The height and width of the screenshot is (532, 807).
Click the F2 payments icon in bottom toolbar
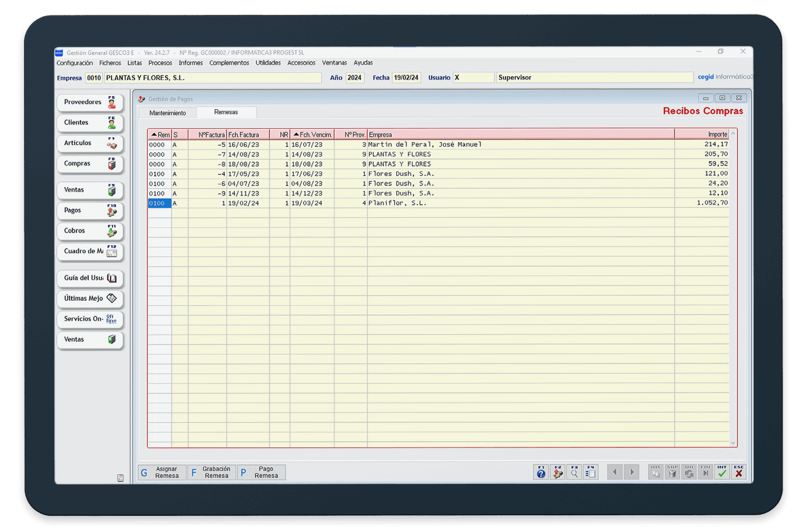click(558, 472)
